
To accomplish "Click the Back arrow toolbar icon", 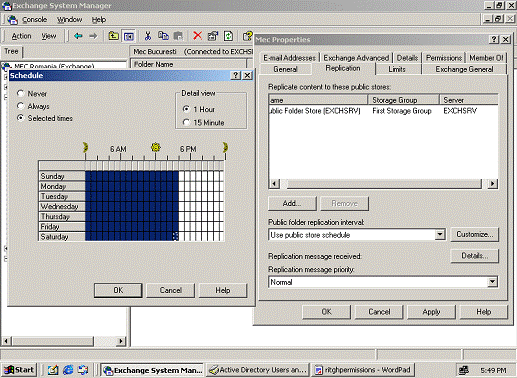I will coord(78,36).
